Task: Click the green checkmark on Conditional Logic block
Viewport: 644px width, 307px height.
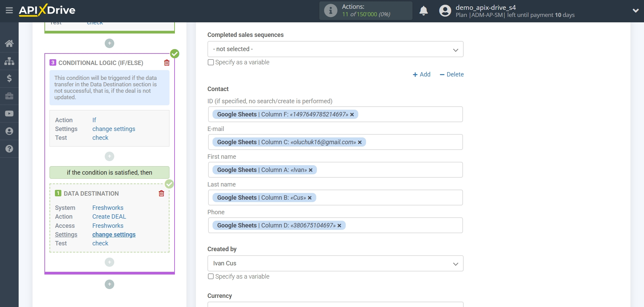Action: pyautogui.click(x=175, y=53)
